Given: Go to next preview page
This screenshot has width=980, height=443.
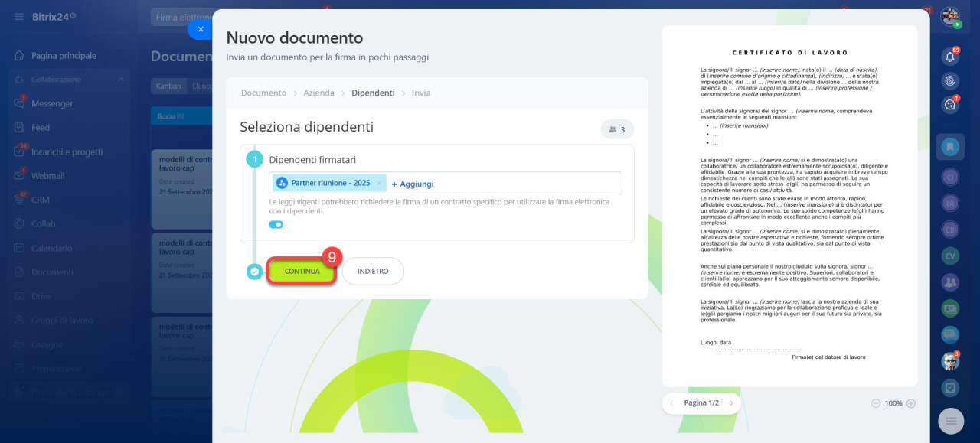Looking at the screenshot, I should (731, 403).
